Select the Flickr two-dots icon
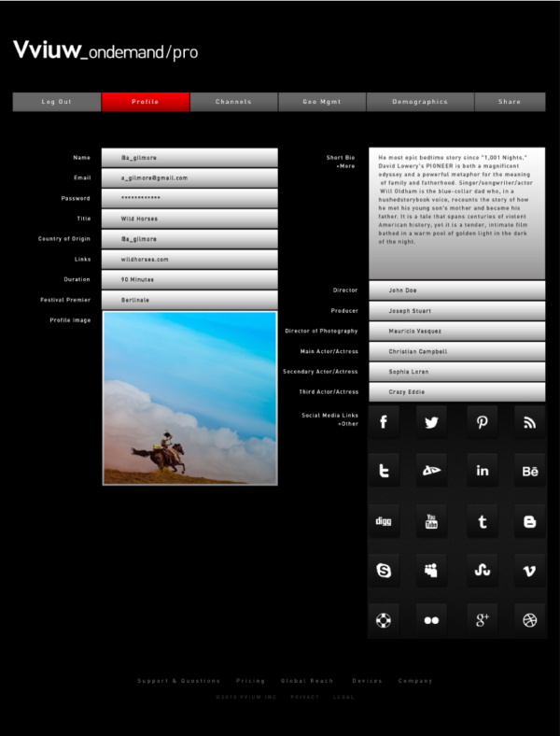The height and width of the screenshot is (736, 560). pos(432,620)
